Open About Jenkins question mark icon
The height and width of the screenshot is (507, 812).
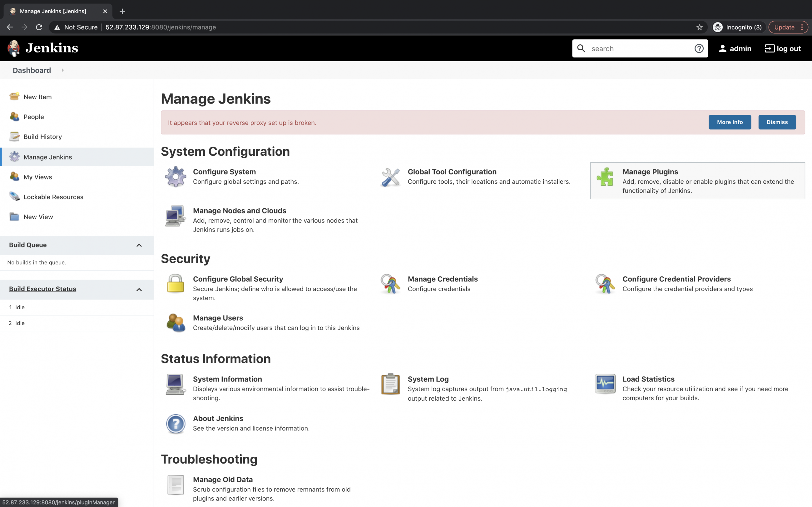[175, 423]
